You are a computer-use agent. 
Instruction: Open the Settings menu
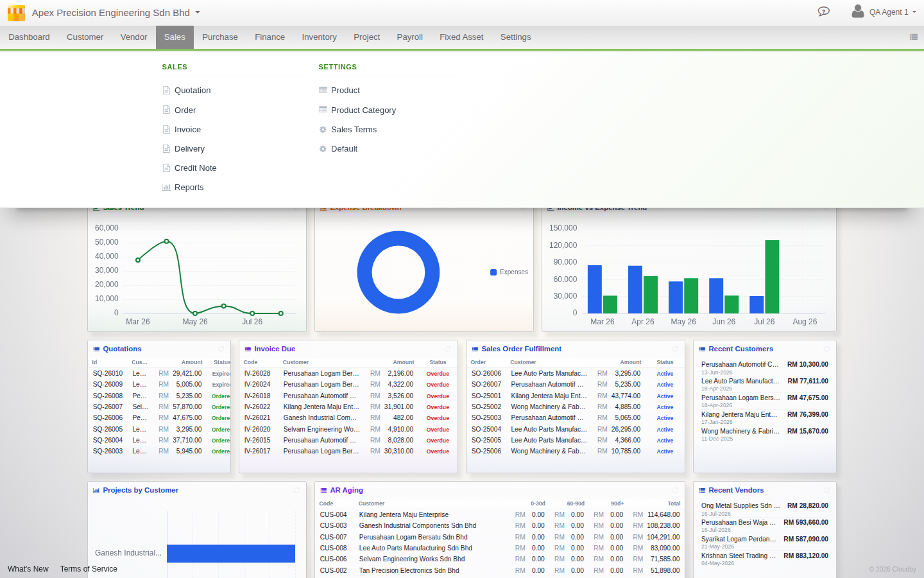click(x=515, y=37)
